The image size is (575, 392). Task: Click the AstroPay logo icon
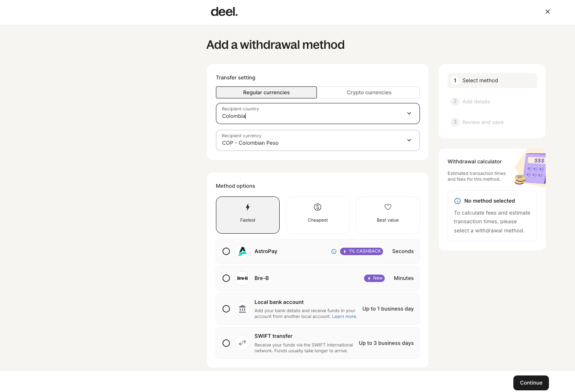pos(242,251)
